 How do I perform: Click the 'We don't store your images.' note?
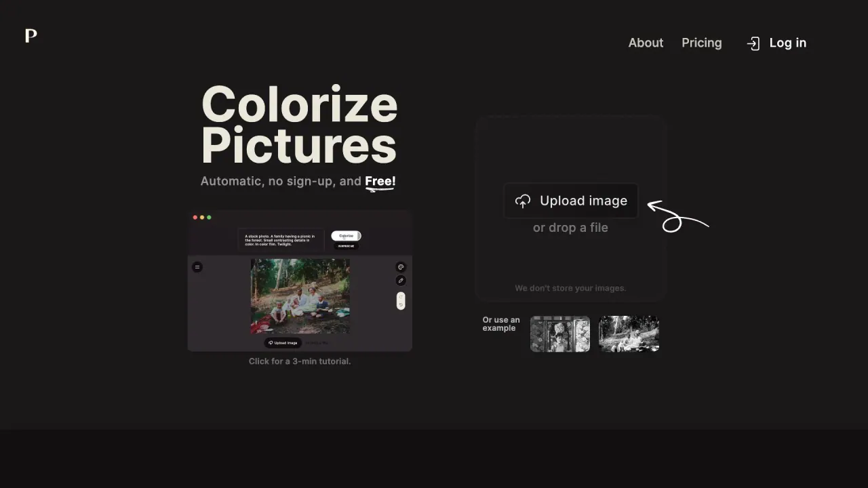tap(570, 288)
